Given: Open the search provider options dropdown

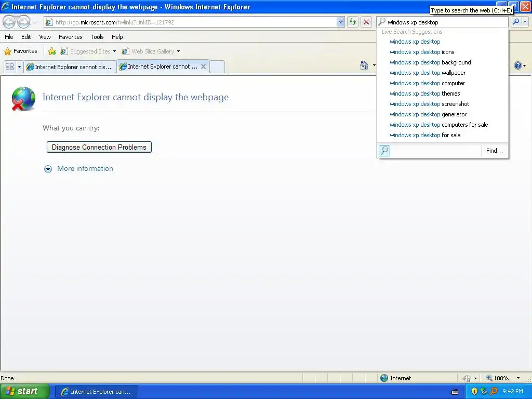Looking at the screenshot, I should pos(525,22).
